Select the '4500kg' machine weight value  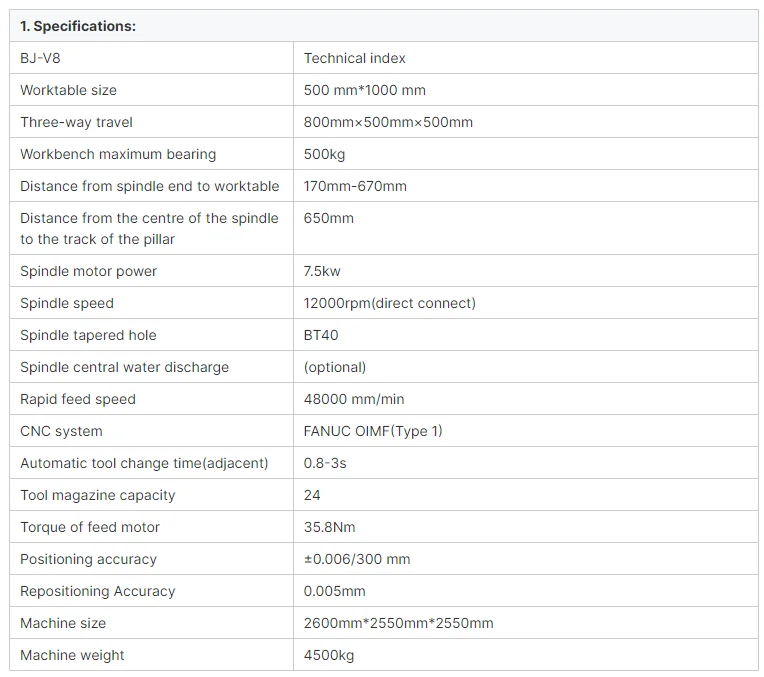tap(329, 655)
